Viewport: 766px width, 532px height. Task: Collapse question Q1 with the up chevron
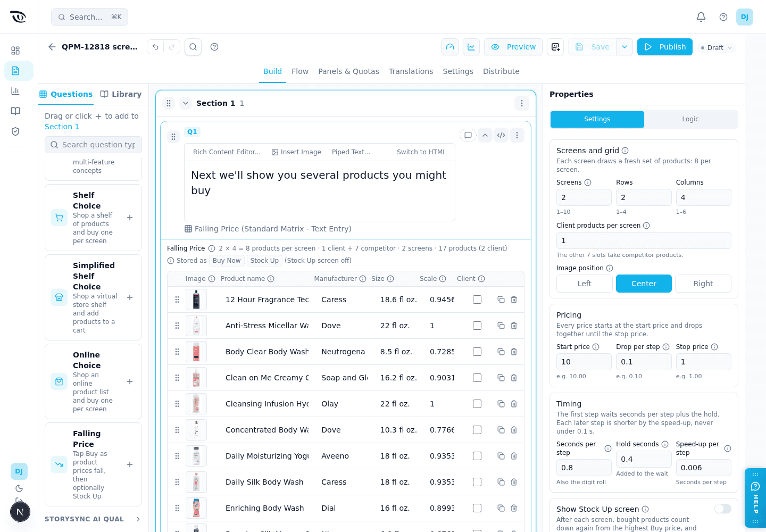[x=485, y=135]
